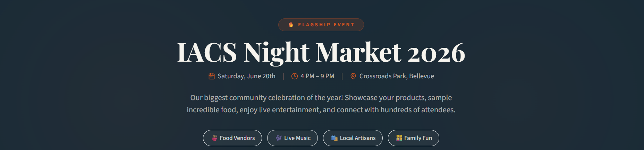Select the Live Music label text

(x=297, y=138)
